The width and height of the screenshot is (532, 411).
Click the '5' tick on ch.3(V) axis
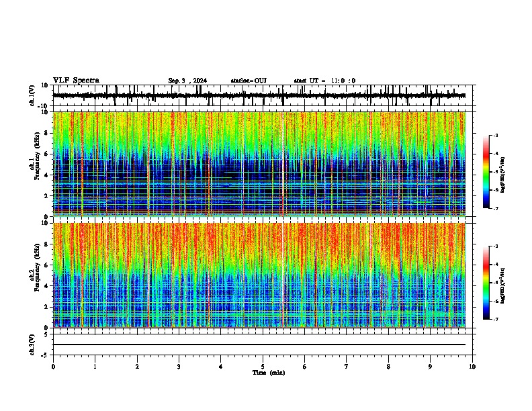tap(47, 334)
